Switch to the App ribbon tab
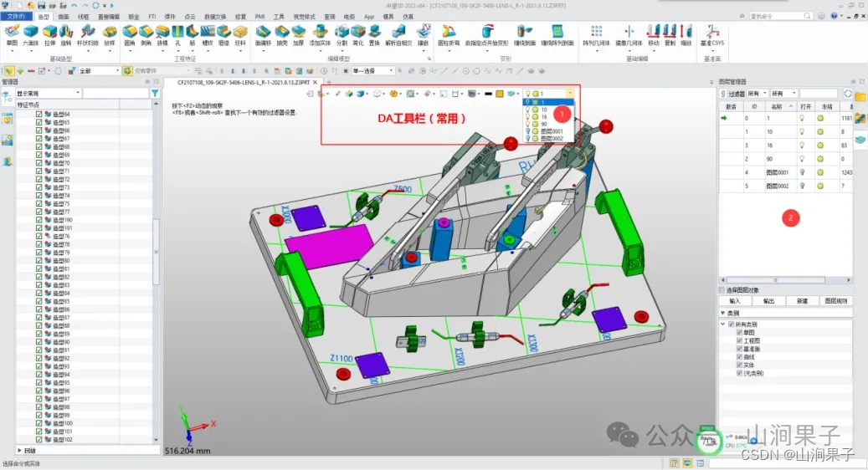868x470 pixels. pyautogui.click(x=368, y=17)
